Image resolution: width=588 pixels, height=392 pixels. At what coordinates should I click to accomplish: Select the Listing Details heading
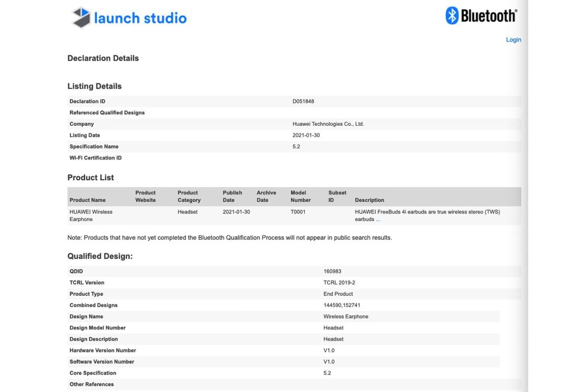[95, 86]
